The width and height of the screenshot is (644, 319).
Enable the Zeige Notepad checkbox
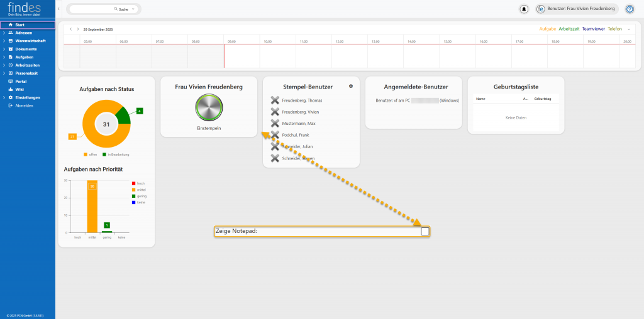point(425,231)
